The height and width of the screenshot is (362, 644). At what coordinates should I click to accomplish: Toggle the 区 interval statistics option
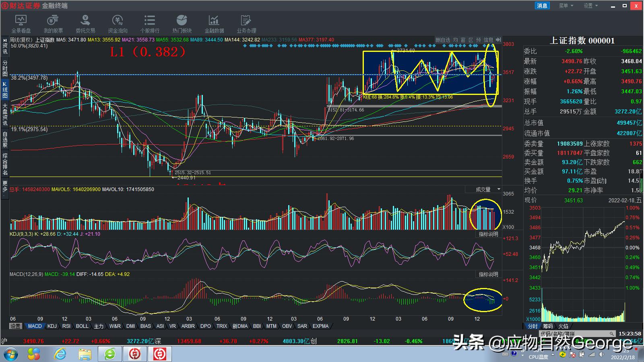(471, 40)
